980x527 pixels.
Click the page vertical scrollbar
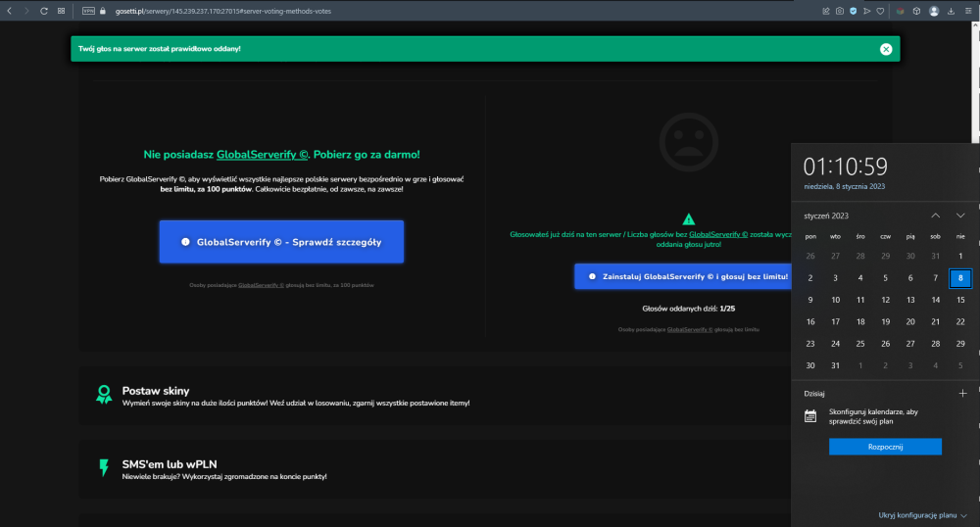[975, 81]
